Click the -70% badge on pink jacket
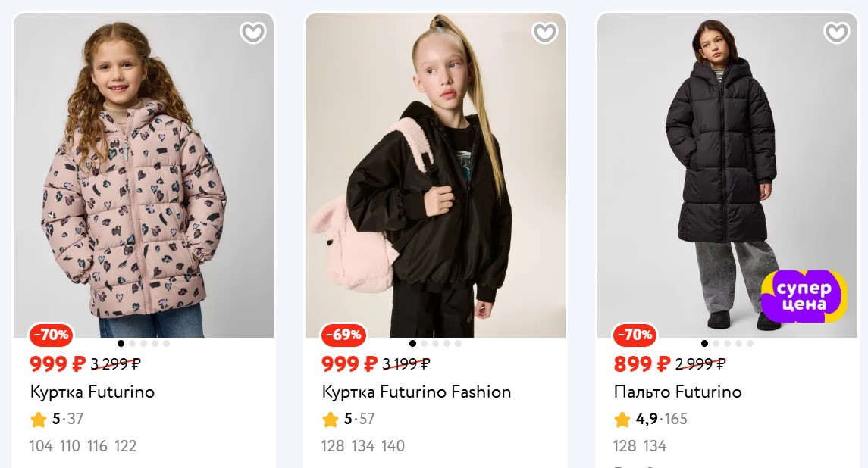The height and width of the screenshot is (468, 868). pyautogui.click(x=51, y=334)
